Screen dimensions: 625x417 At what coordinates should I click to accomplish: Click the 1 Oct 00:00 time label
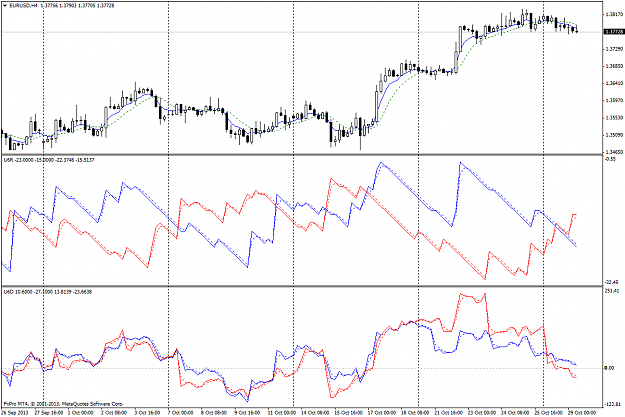(x=82, y=413)
